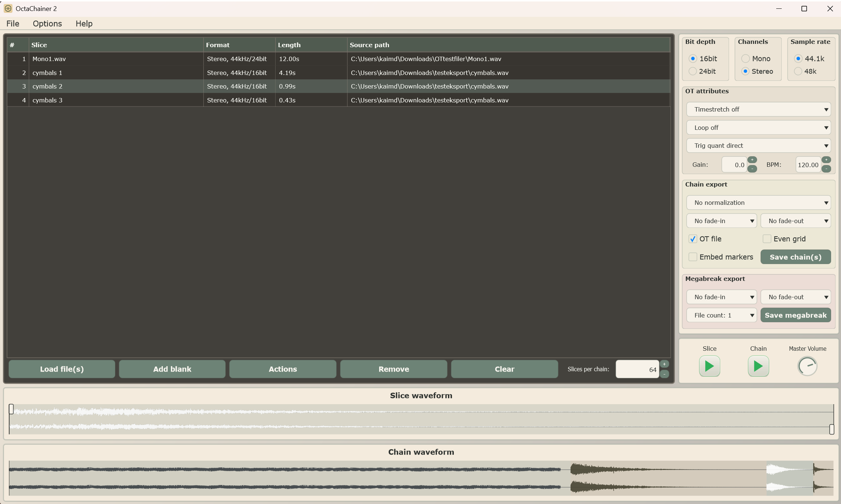Image resolution: width=841 pixels, height=504 pixels.
Task: Click the Gain input field
Action: click(734, 165)
